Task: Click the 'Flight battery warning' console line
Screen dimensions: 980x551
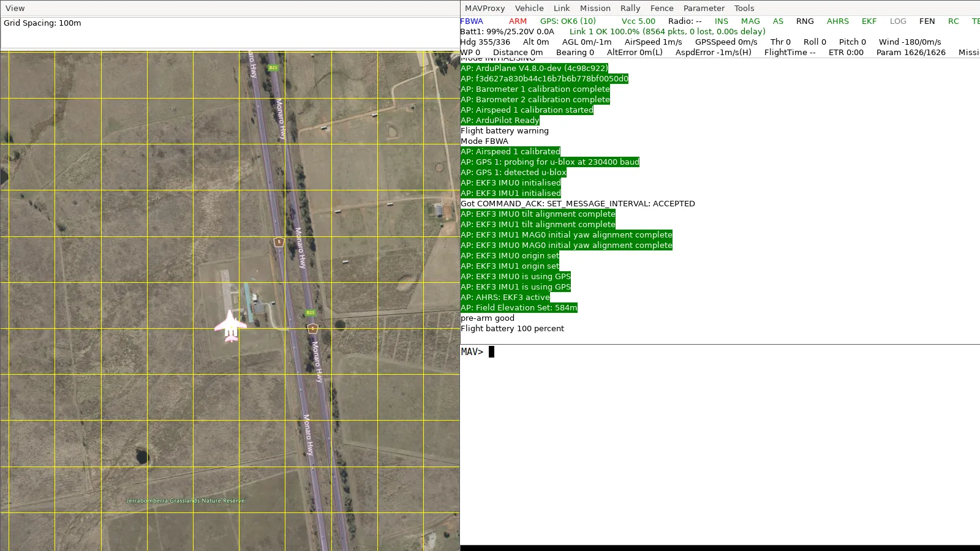Action: click(505, 131)
